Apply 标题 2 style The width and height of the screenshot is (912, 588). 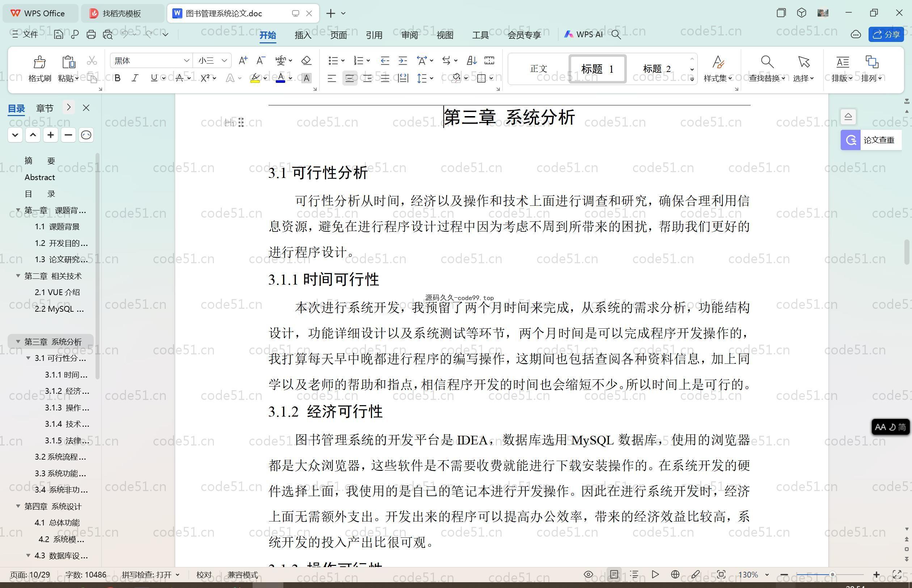(657, 69)
